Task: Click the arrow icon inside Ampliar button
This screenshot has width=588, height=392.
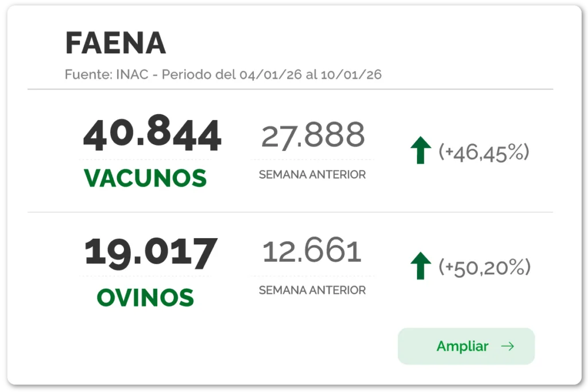Action: [508, 346]
